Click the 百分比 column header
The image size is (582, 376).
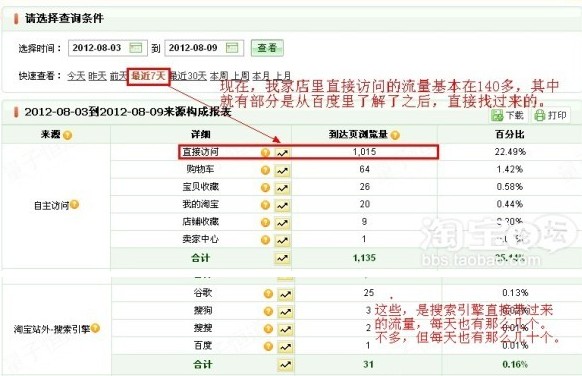coord(510,134)
